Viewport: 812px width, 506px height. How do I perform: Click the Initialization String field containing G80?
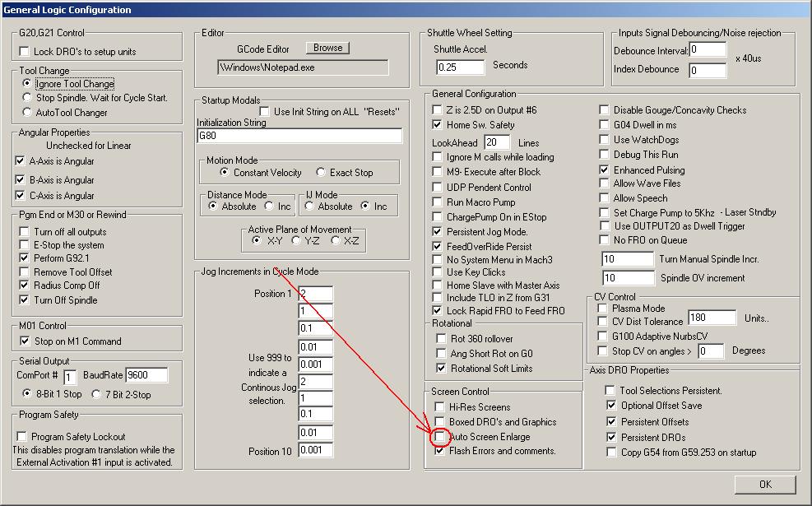299,136
